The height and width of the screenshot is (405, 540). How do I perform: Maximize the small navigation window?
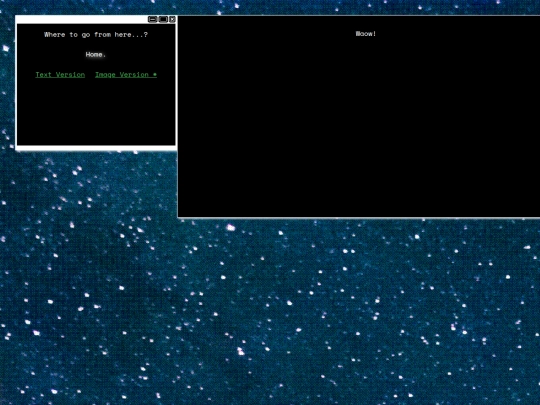point(163,19)
